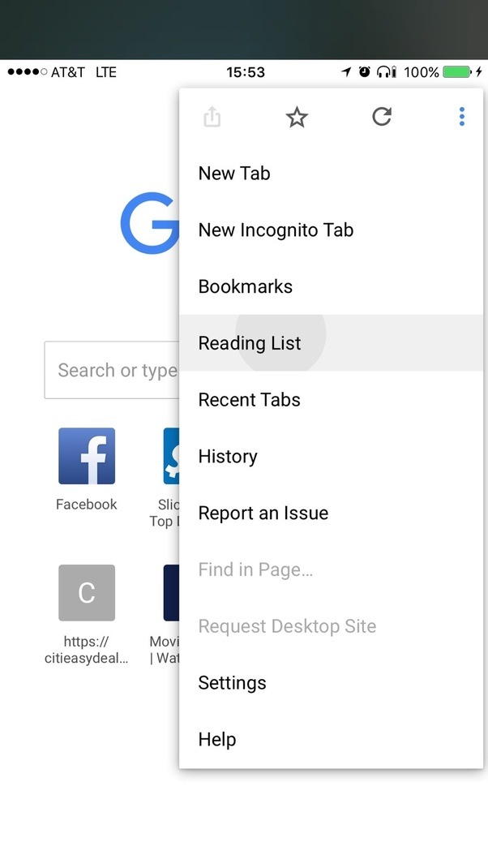Open the Chrome three-dot overflow menu
The width and height of the screenshot is (488, 868).
click(461, 116)
